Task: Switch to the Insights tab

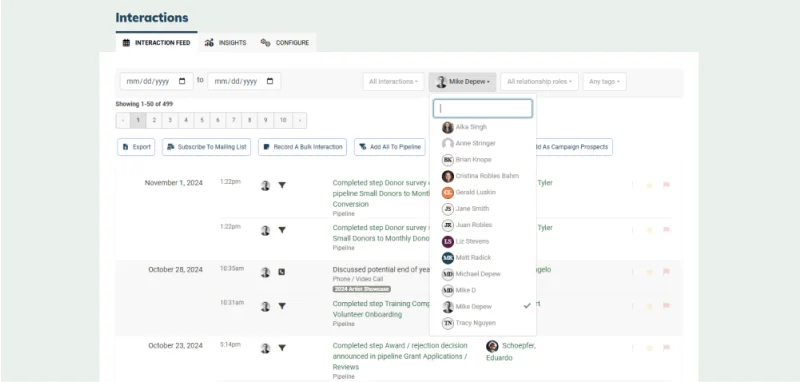Action: [226, 43]
